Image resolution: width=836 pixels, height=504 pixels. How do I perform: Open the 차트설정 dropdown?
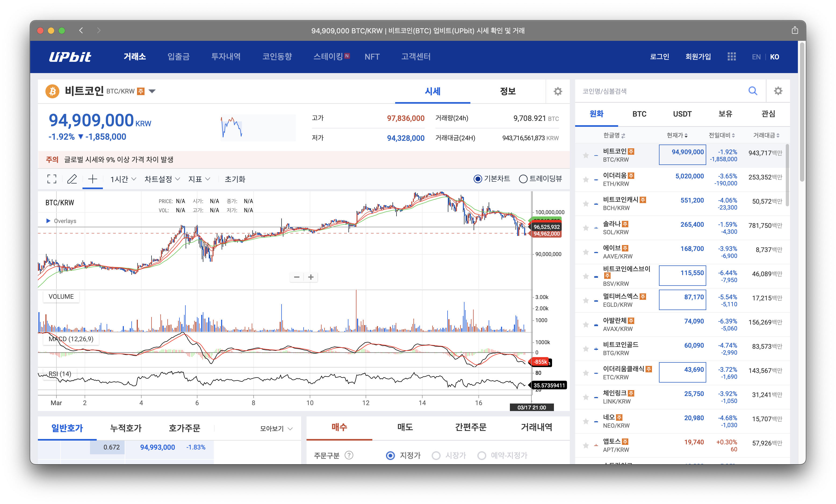[162, 179]
